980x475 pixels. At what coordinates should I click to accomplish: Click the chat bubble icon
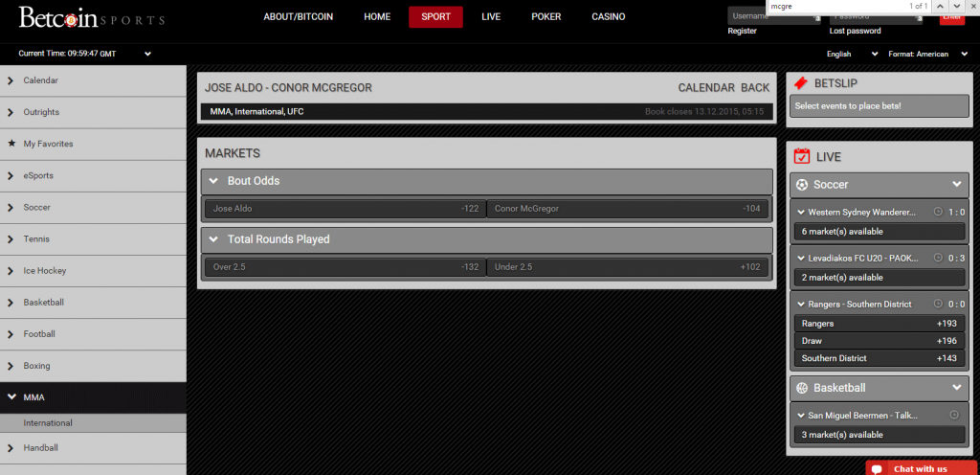877,469
